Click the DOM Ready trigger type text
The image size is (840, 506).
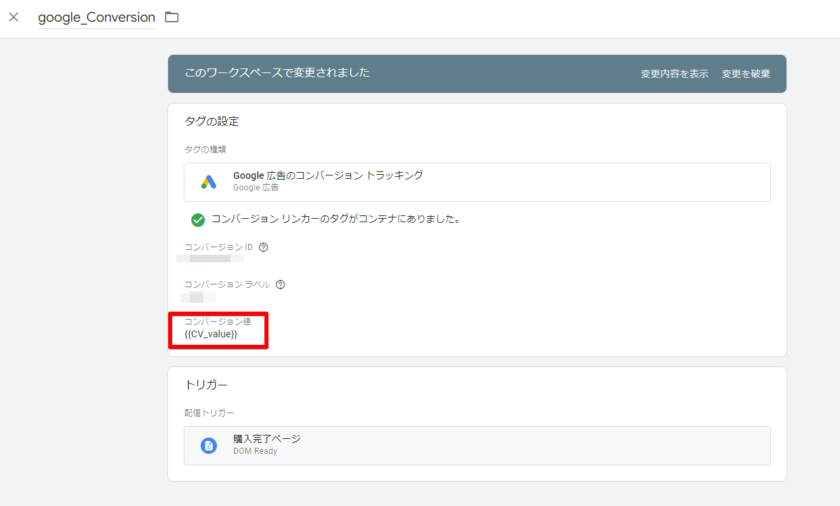[255, 451]
